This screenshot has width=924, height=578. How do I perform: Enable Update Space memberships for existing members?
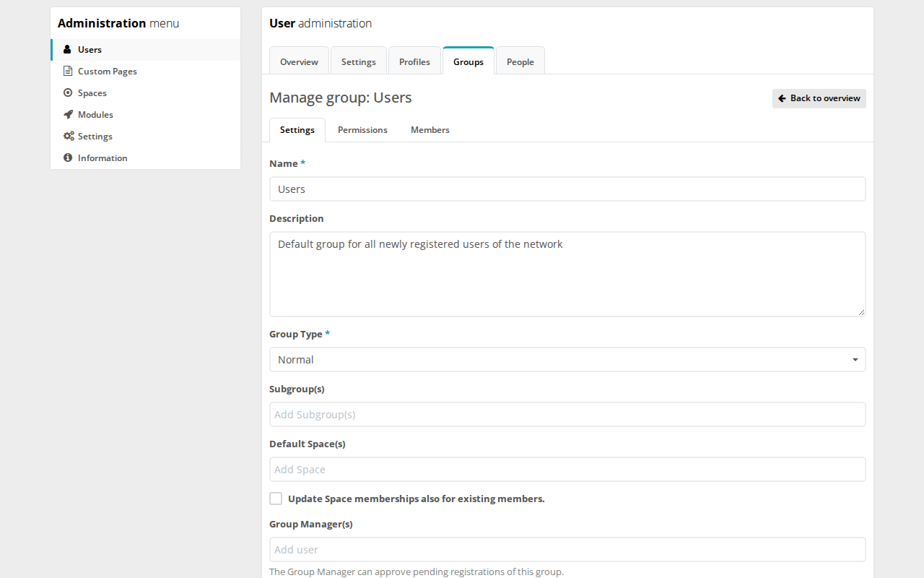click(276, 499)
